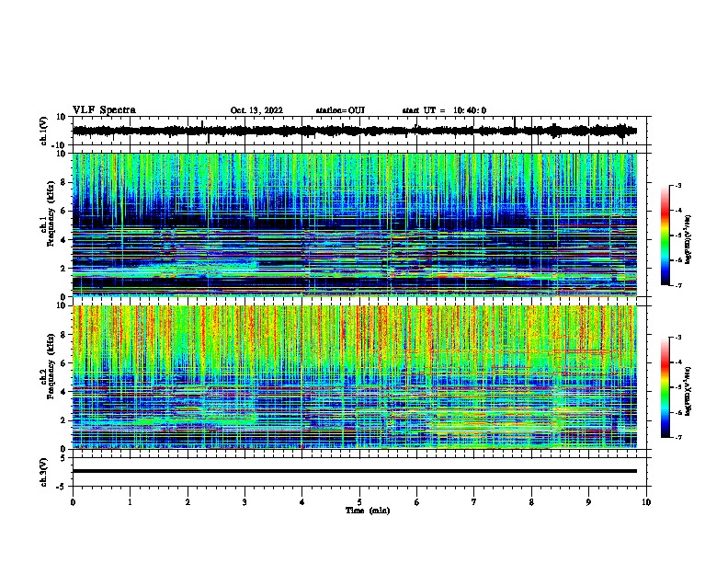Click the '-3' label on ch.1 color bar
This screenshot has width=728, height=563.
(x=677, y=186)
